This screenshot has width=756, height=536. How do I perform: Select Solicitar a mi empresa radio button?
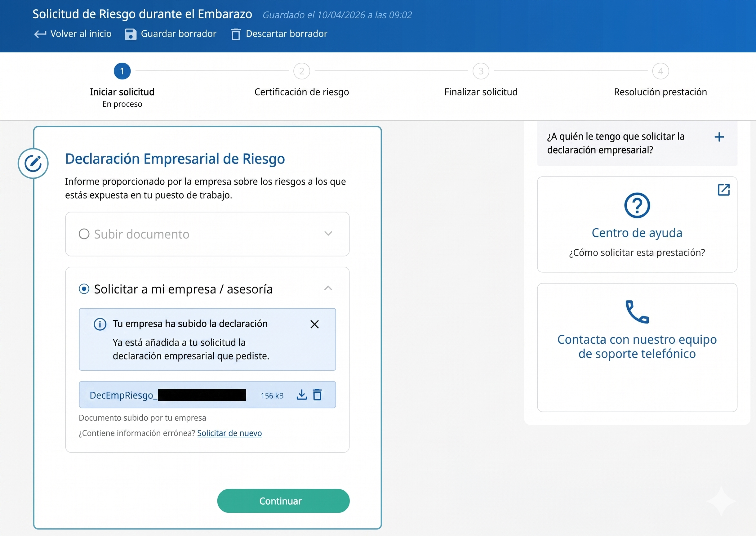click(84, 289)
